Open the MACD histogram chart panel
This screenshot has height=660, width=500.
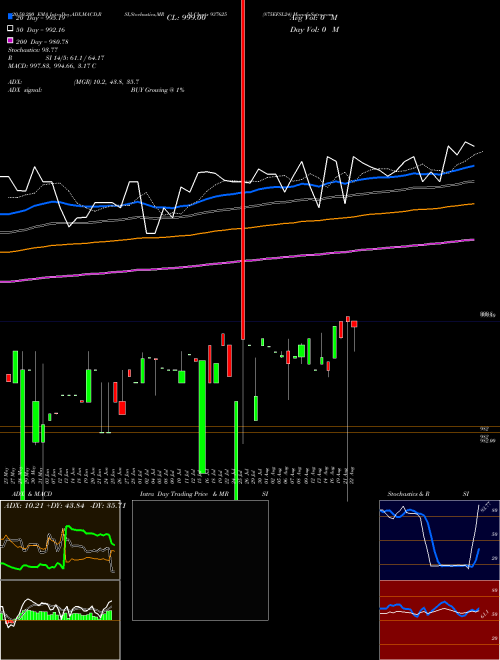(60, 620)
